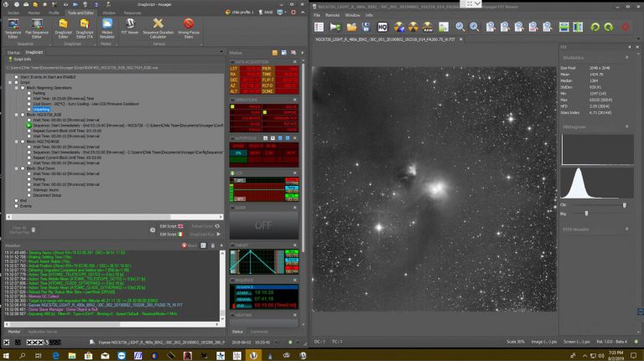644x361 pixels.
Task: Collapse the Histogram section
Action: [x=626, y=126]
